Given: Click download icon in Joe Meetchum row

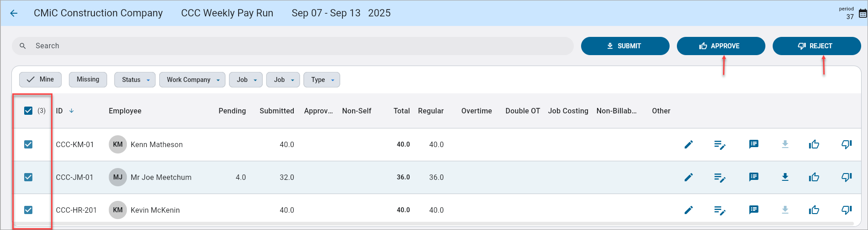Looking at the screenshot, I should [x=785, y=177].
